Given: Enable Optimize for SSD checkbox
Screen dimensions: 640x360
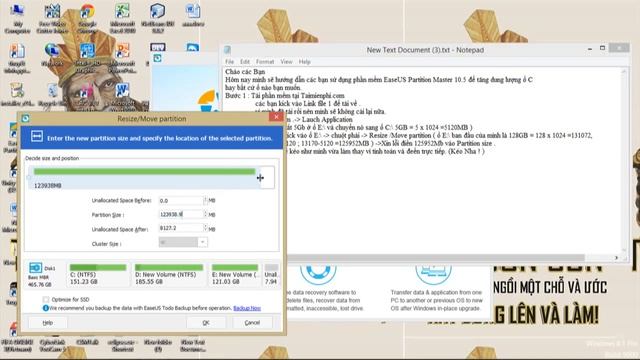Looking at the screenshot, I should [x=46, y=300].
